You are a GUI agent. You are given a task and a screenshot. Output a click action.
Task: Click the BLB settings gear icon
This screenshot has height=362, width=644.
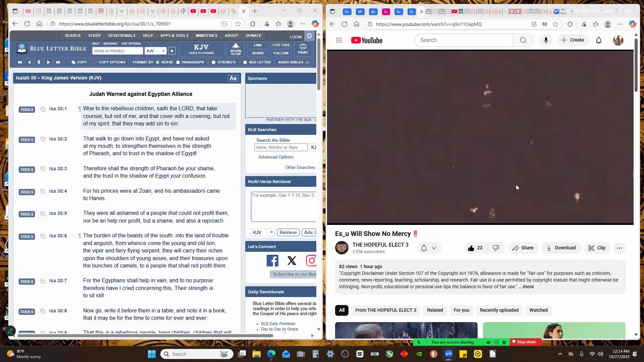(309, 36)
